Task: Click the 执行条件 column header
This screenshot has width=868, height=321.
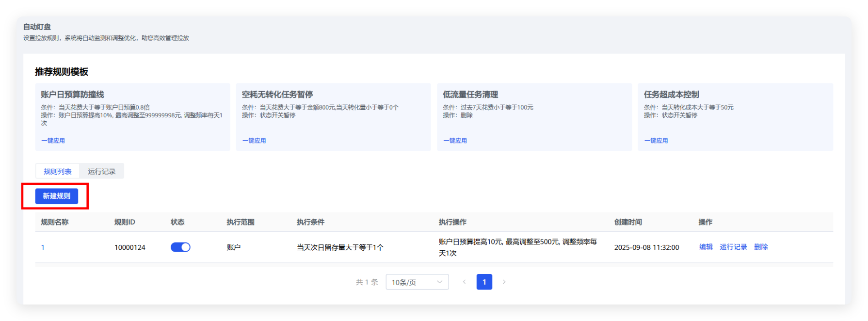Action: pyautogui.click(x=310, y=222)
